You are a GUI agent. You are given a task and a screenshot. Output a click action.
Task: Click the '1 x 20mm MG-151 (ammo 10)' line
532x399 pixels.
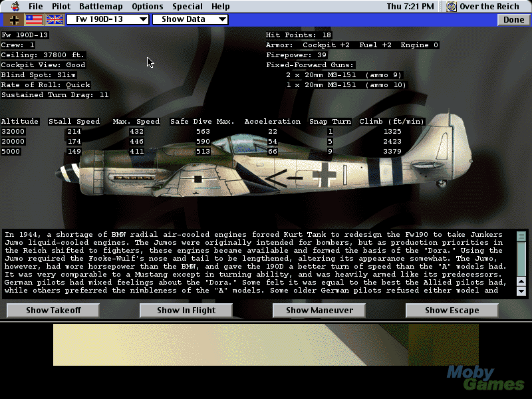tap(346, 85)
